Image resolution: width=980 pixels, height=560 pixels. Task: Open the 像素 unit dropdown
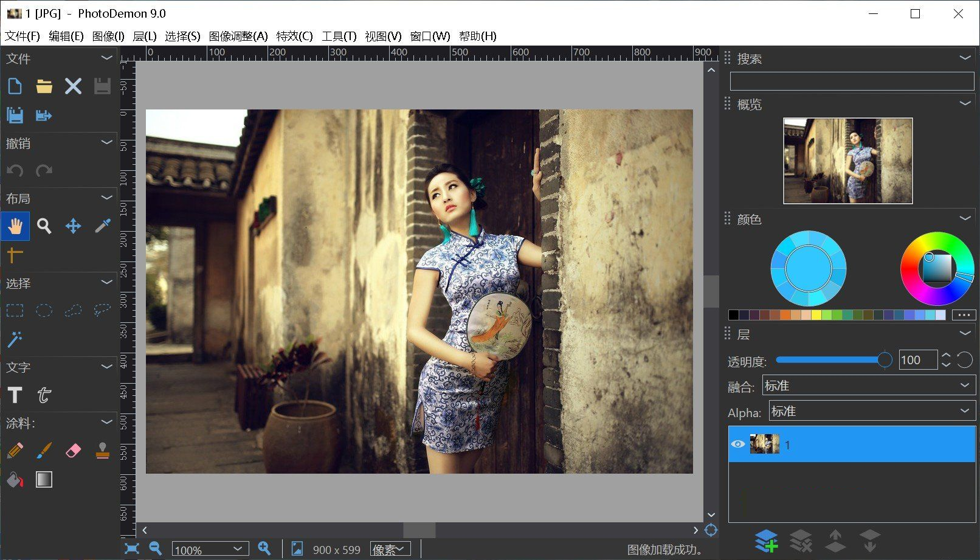(x=390, y=550)
